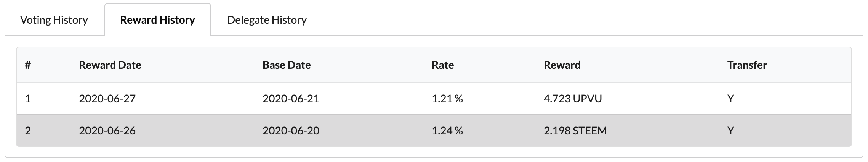Click row number 2 cell
Viewport: 868px width, 162px height.
point(28,131)
